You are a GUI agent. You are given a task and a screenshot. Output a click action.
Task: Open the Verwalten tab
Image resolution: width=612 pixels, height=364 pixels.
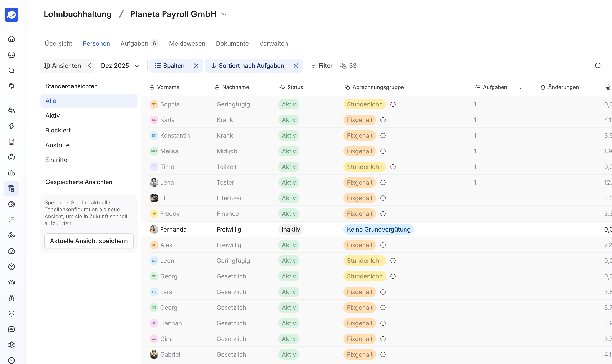(274, 43)
